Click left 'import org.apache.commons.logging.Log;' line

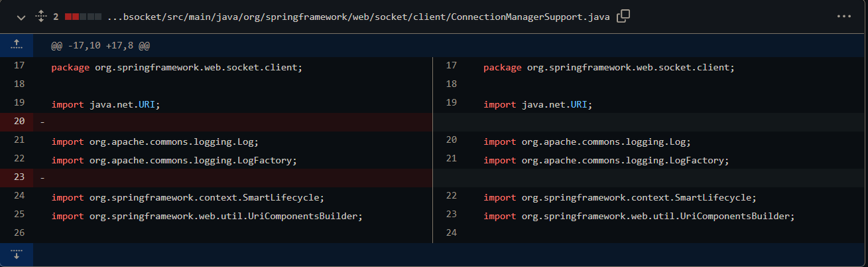[155, 141]
